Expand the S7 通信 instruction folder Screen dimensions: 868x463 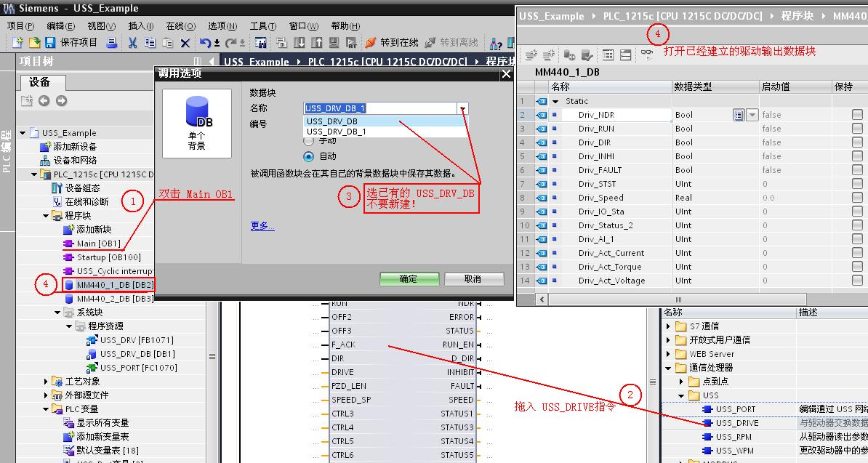(668, 326)
